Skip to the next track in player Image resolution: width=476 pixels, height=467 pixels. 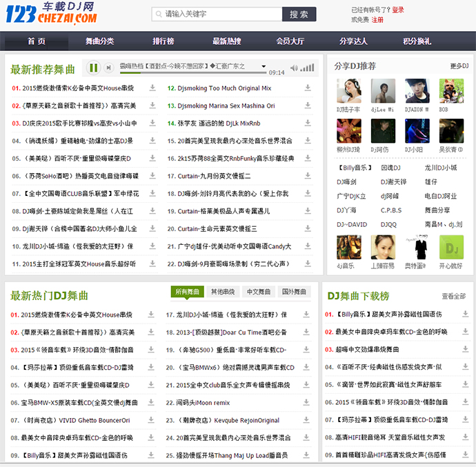(108, 68)
